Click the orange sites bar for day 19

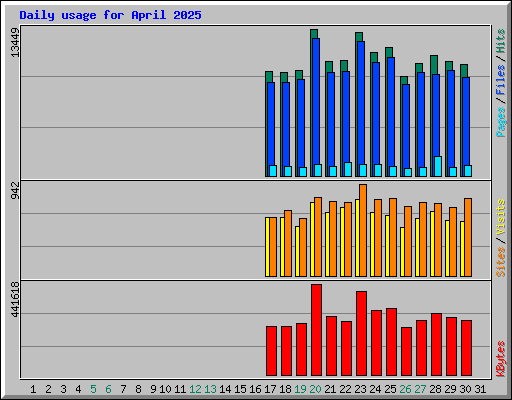click(303, 247)
